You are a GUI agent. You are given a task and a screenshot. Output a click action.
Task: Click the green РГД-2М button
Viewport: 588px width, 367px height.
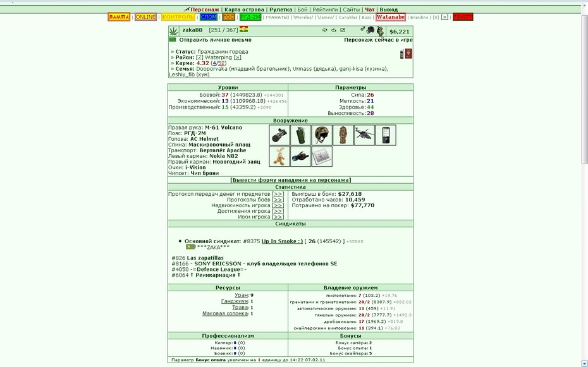click(x=250, y=17)
